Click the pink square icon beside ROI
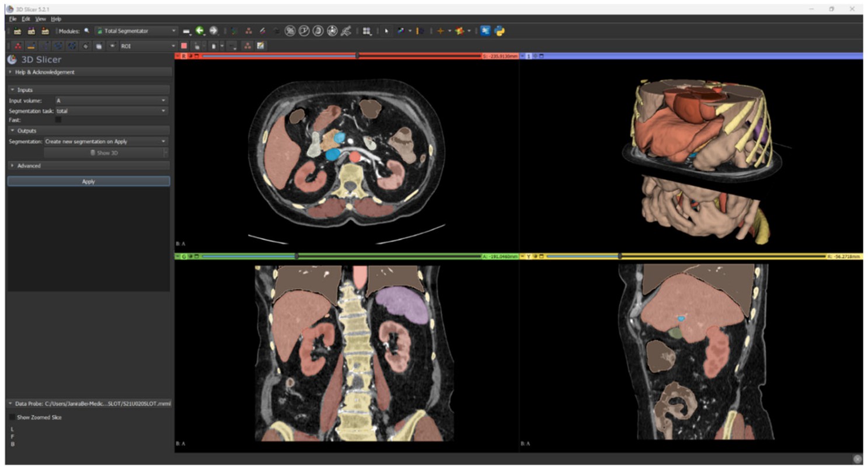Image resolution: width=868 pixels, height=470 pixels. (184, 46)
